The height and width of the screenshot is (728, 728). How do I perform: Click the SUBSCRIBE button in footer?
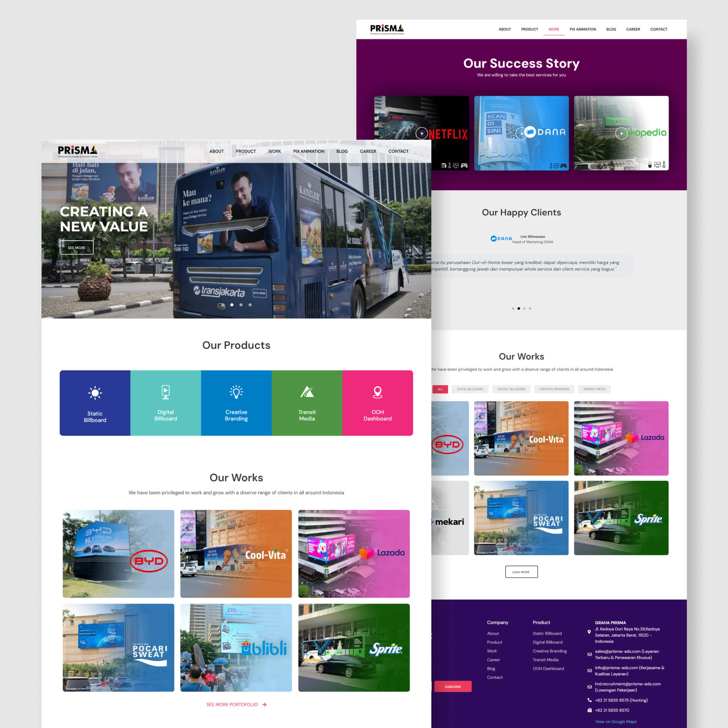tap(452, 687)
